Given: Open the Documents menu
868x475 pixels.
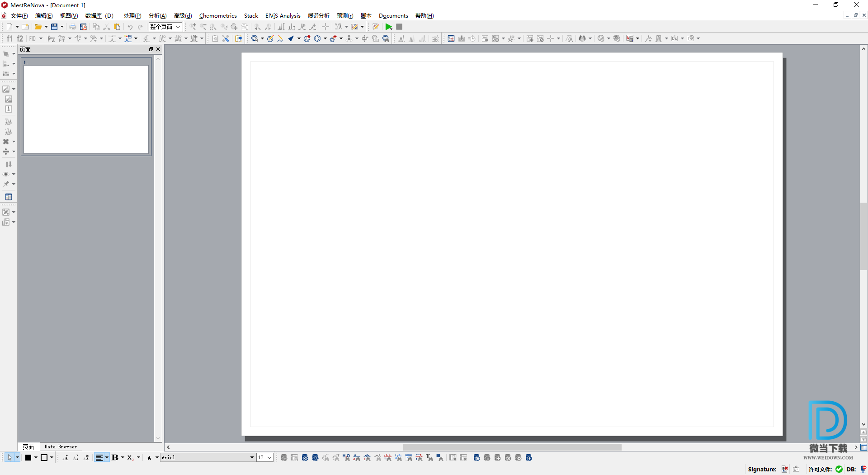Looking at the screenshot, I should (393, 16).
